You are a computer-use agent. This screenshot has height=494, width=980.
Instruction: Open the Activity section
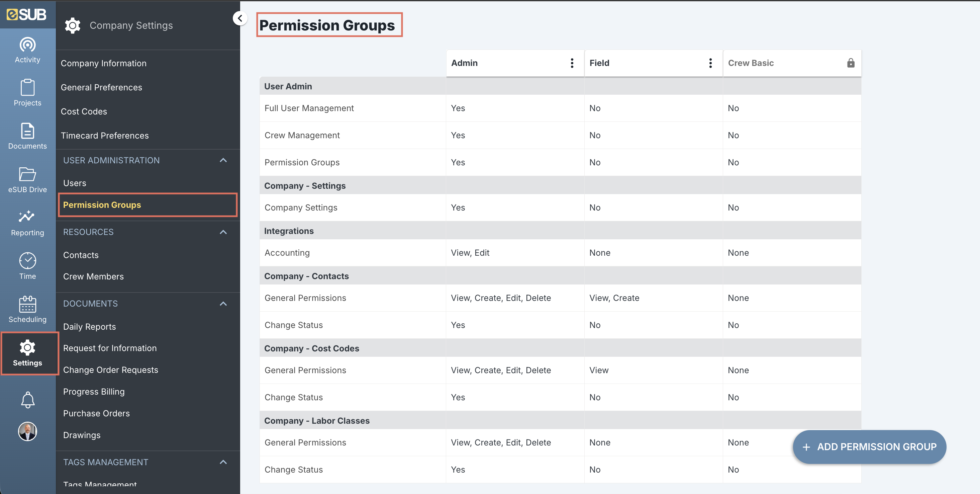pos(27,50)
